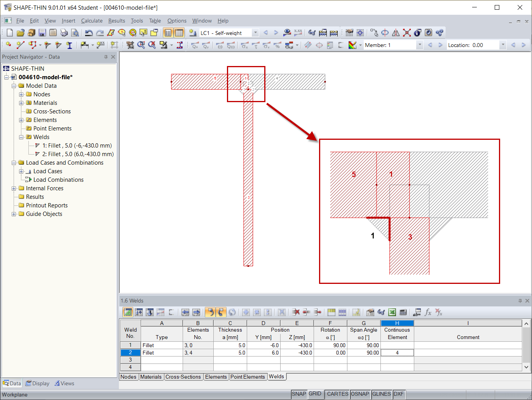Open the File menu
Screen dimensions: 532x400
pyautogui.click(x=20, y=21)
